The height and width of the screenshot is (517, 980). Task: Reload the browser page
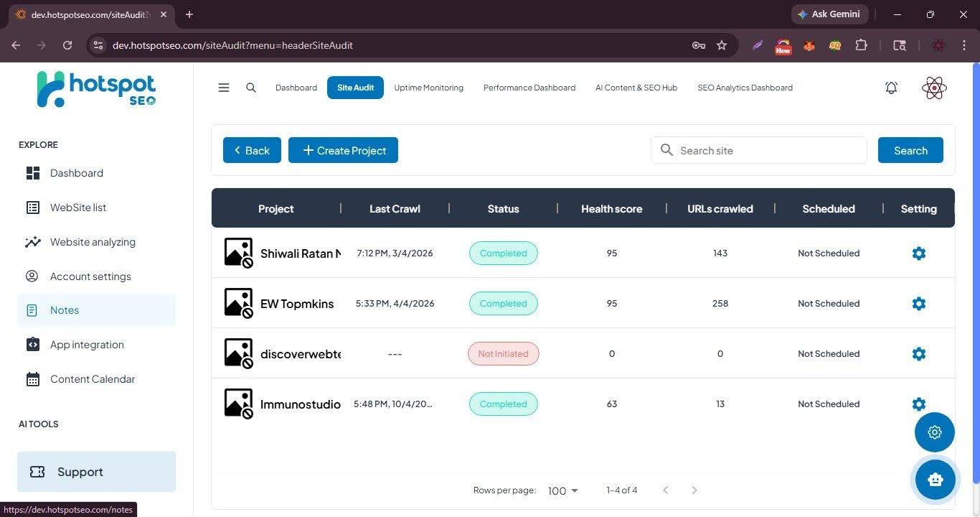(x=67, y=45)
